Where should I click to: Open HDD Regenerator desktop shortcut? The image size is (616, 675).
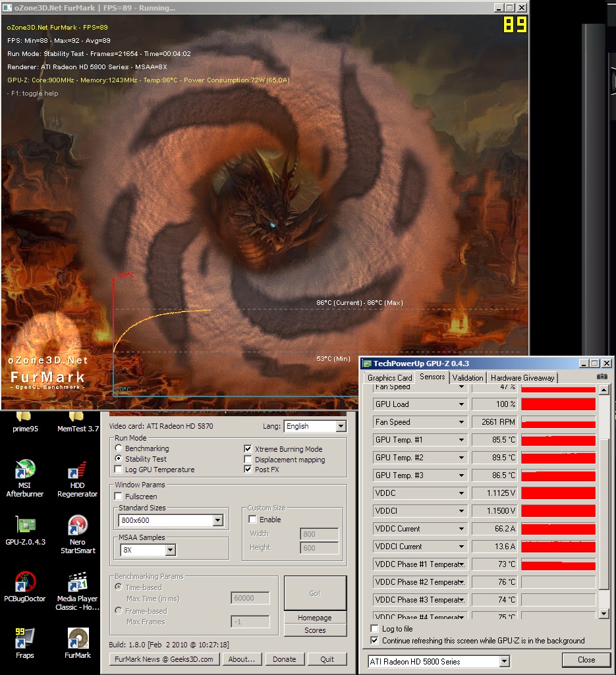coord(78,478)
